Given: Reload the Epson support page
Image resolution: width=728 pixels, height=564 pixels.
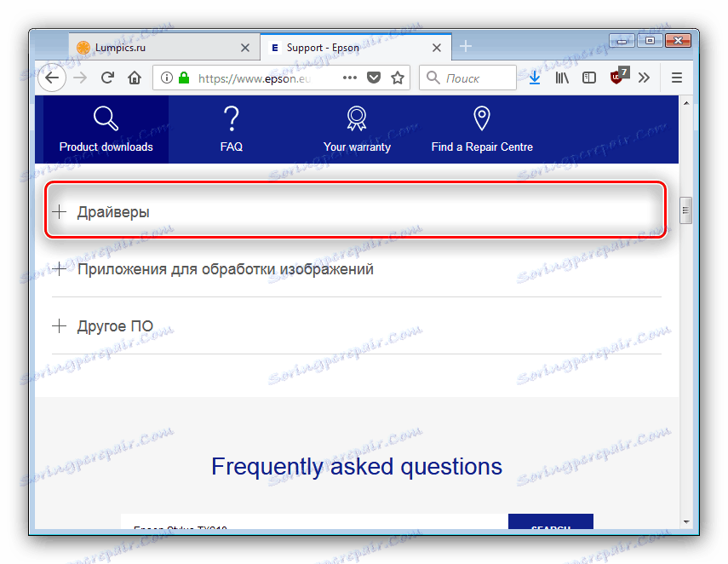Looking at the screenshot, I should (108, 78).
